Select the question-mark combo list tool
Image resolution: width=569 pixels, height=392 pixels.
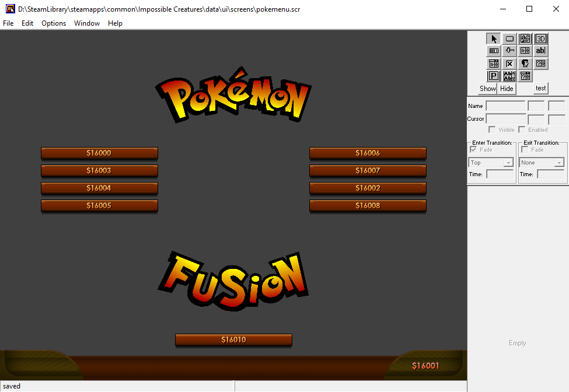click(x=525, y=76)
